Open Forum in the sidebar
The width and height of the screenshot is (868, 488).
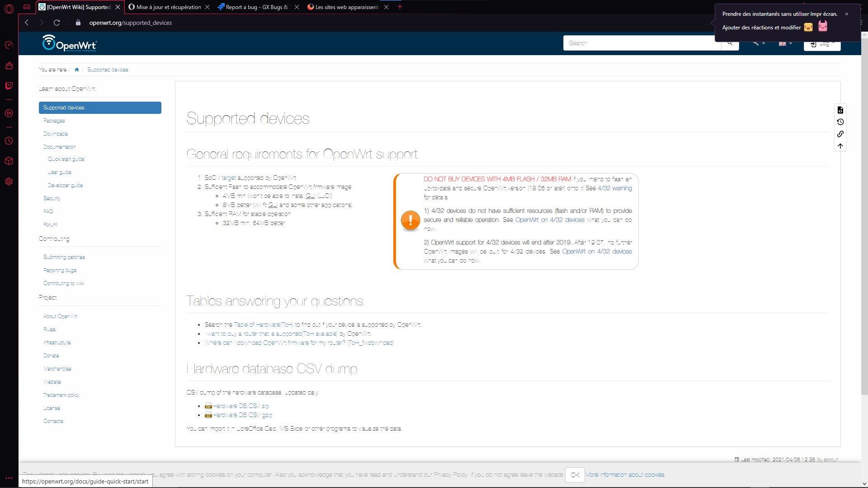click(x=50, y=225)
